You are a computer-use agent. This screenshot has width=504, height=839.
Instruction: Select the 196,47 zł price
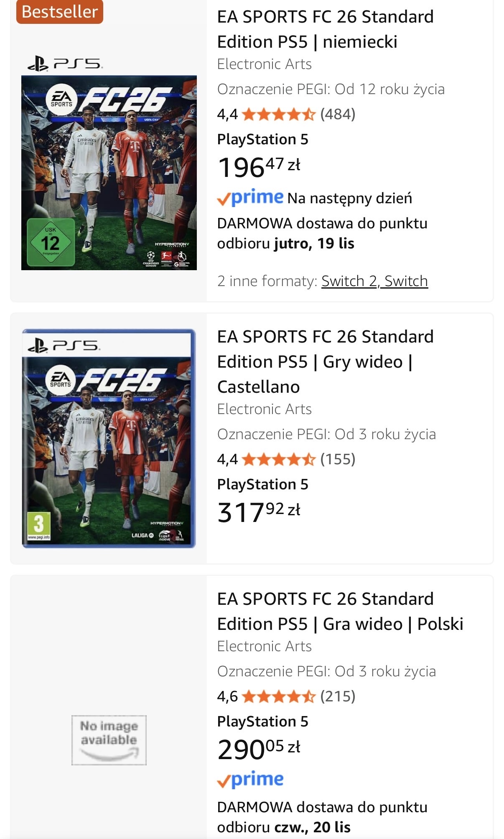click(259, 167)
